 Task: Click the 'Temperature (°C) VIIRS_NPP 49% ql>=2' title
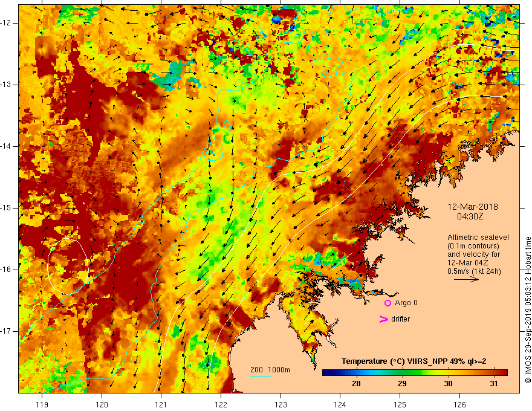click(414, 361)
